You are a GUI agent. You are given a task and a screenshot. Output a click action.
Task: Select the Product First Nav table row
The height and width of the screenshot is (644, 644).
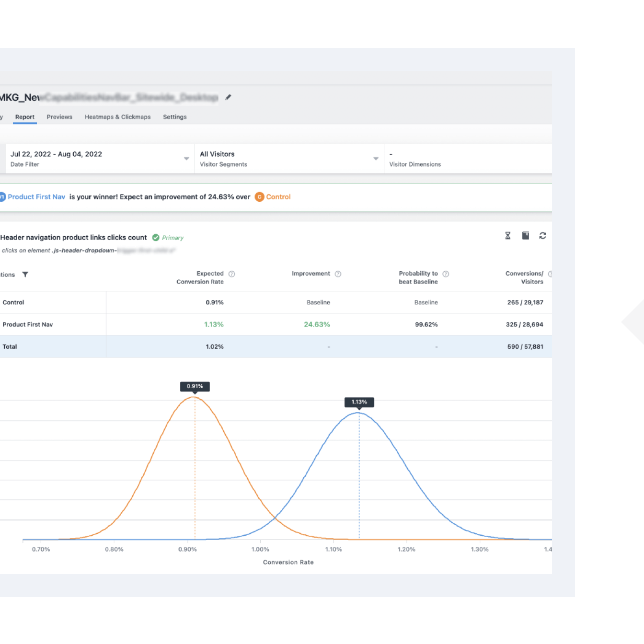click(28, 324)
